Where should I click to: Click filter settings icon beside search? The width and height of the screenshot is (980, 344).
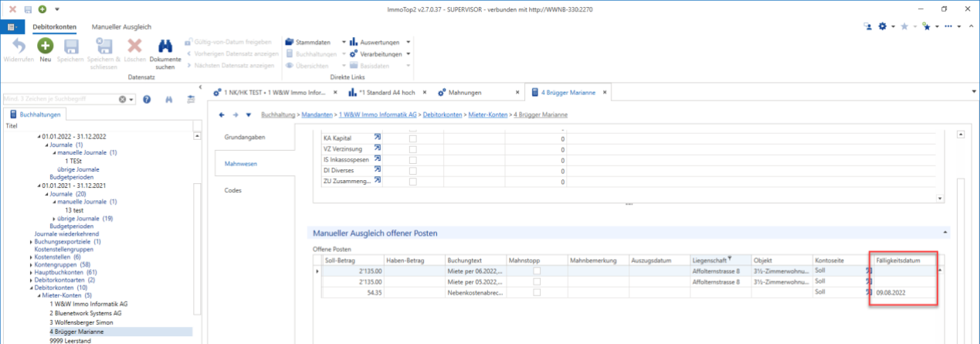tap(191, 100)
